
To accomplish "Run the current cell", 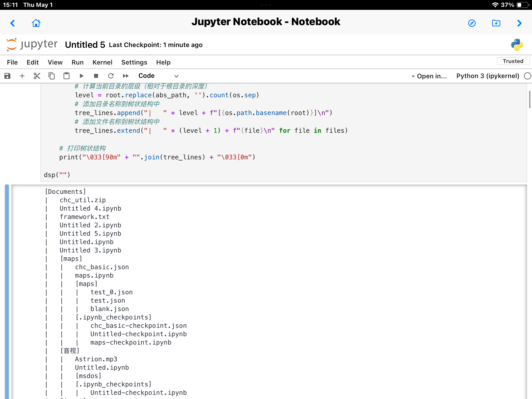I will click(82, 76).
